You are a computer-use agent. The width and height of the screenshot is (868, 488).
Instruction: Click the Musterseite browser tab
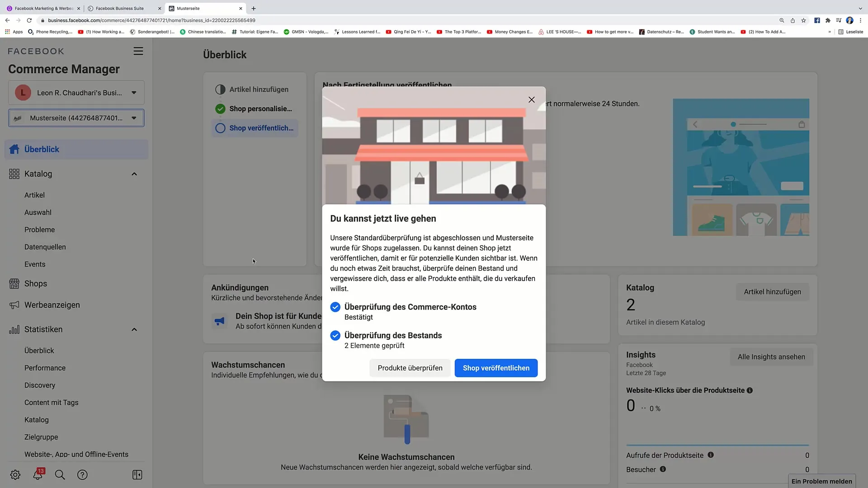click(203, 8)
